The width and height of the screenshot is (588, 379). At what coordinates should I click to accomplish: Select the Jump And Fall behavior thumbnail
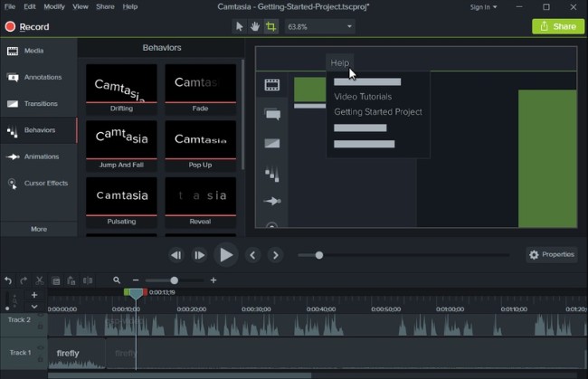point(121,145)
